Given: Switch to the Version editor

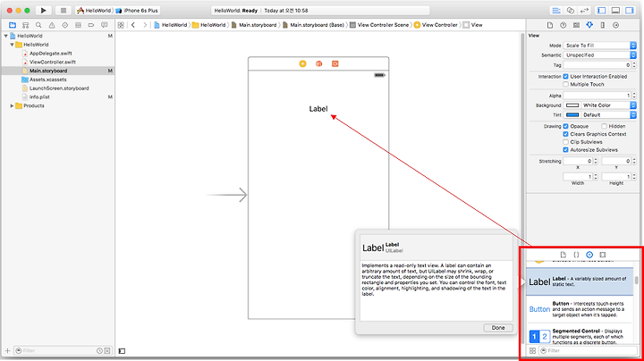Looking at the screenshot, I should (584, 10).
